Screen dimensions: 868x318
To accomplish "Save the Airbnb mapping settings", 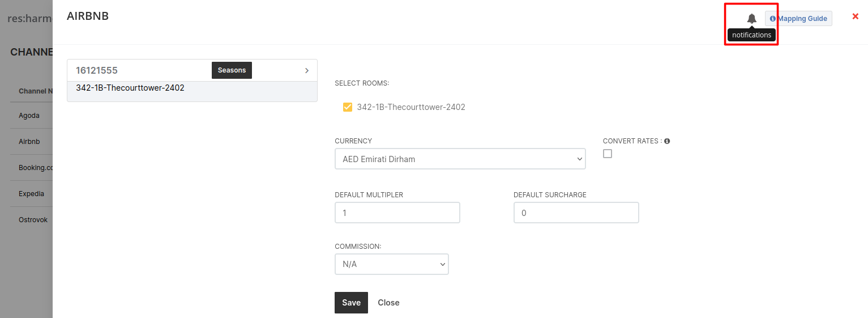I will tap(351, 303).
